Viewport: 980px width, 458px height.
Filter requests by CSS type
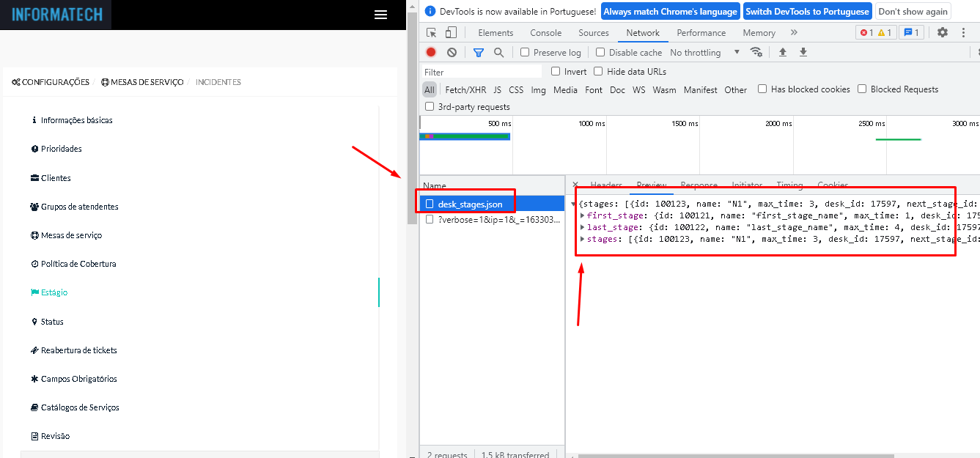tap(516, 89)
